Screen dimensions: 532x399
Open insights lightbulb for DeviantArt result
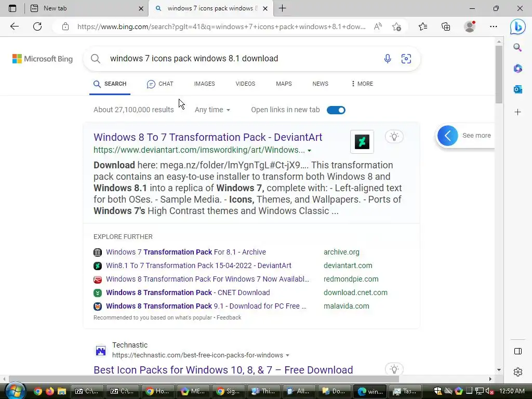pyautogui.click(x=394, y=137)
